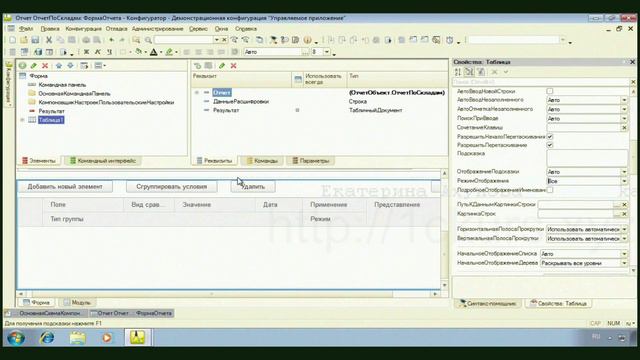Switch to the Параметры tab

[310, 161]
